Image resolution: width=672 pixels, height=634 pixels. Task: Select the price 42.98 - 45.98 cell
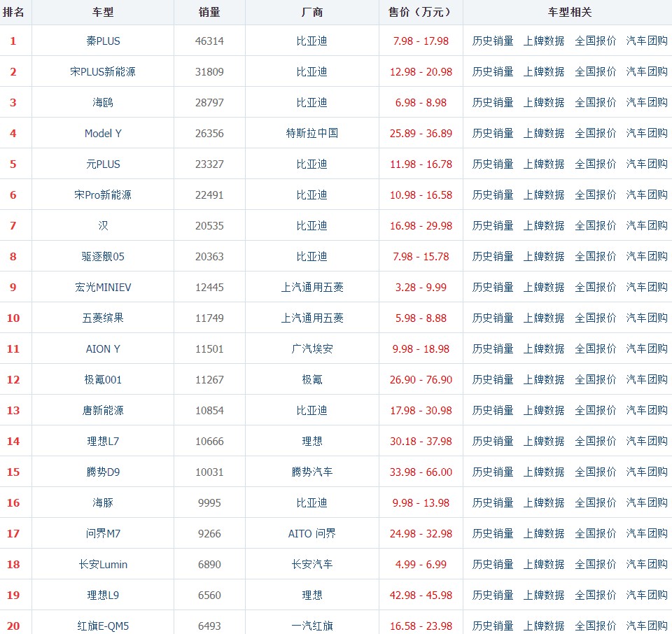click(421, 596)
